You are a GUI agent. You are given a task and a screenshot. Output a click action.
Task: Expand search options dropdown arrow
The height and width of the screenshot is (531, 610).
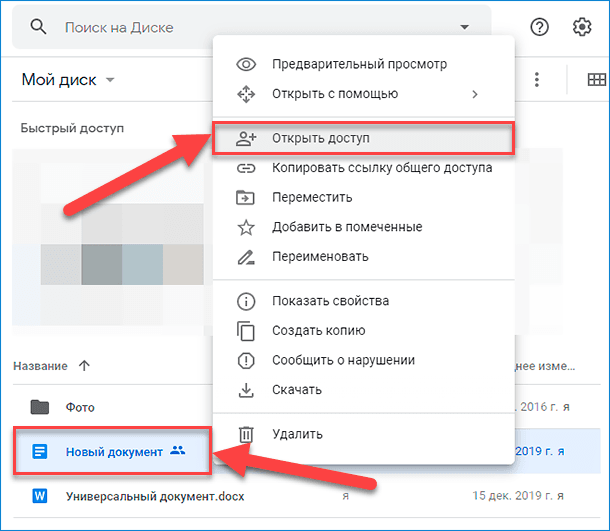click(x=464, y=27)
